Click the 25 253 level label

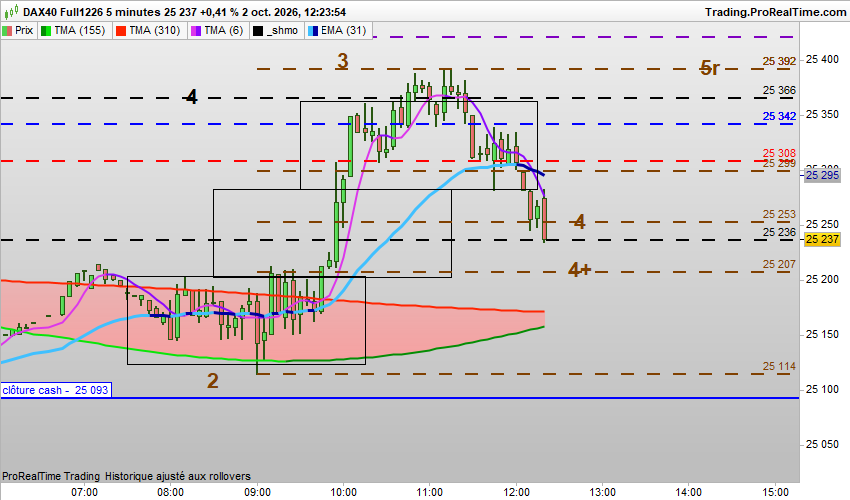tap(779, 214)
